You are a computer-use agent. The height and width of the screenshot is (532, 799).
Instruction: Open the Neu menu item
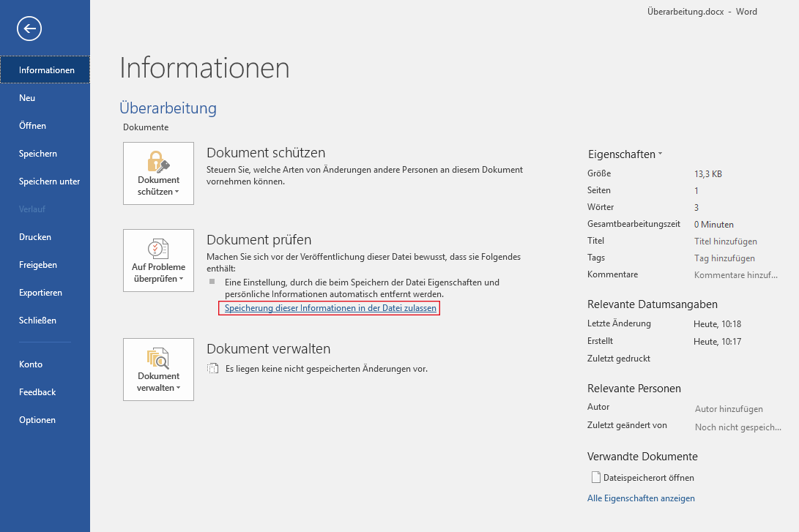point(45,98)
